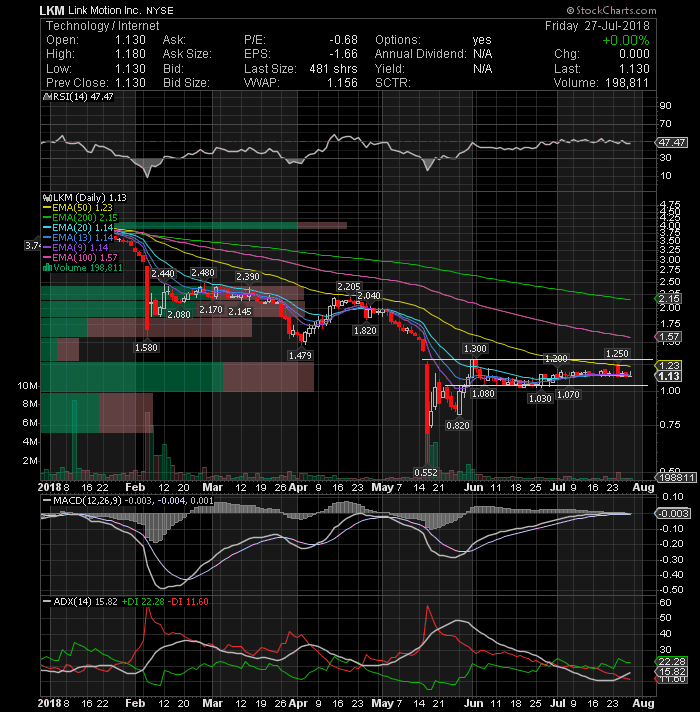
Task: Click the LKM ticker symbol in header
Action: 52,10
